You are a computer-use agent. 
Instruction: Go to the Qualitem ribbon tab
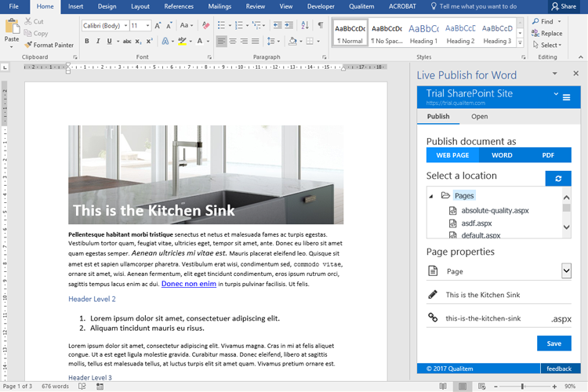tap(361, 6)
